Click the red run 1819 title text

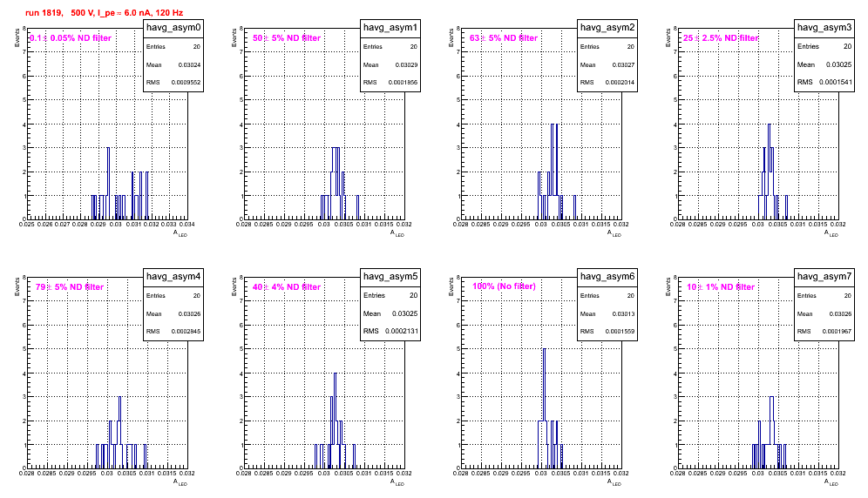click(104, 13)
